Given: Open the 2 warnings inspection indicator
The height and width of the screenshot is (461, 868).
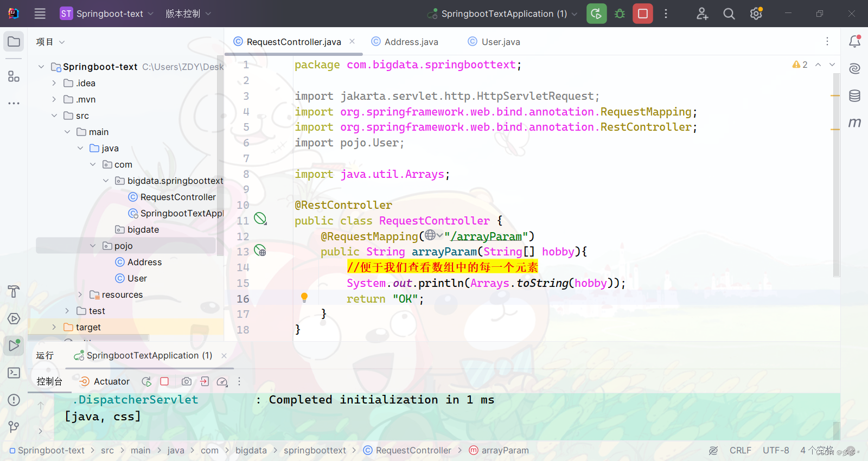Looking at the screenshot, I should [x=800, y=65].
